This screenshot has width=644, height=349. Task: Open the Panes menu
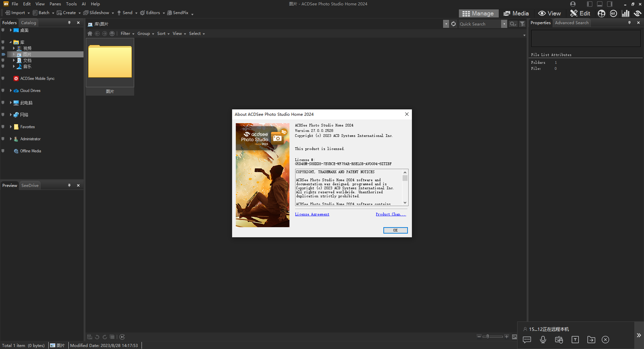[55, 4]
